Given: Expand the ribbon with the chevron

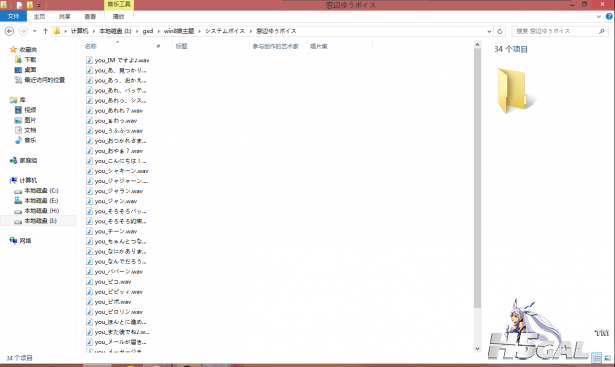Looking at the screenshot, I should click(599, 16).
